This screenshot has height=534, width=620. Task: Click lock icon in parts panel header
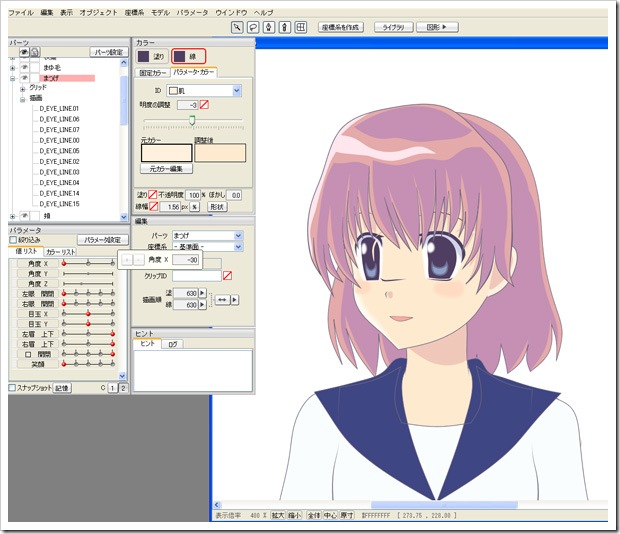pos(35,52)
